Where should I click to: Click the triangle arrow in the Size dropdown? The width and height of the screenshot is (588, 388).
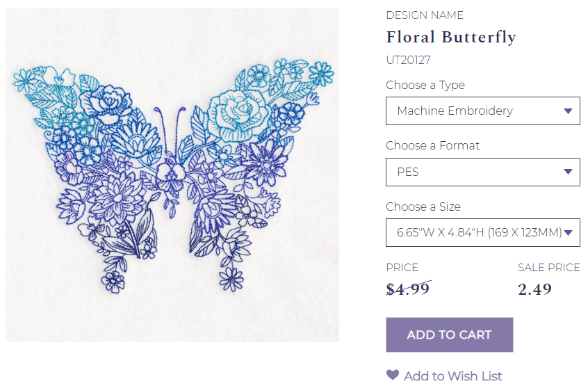pyautogui.click(x=568, y=233)
